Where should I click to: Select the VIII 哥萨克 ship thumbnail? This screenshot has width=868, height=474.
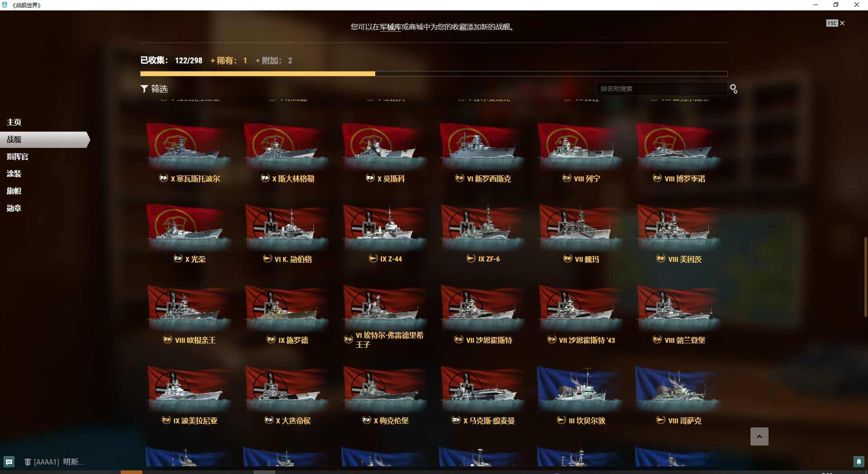[678, 388]
